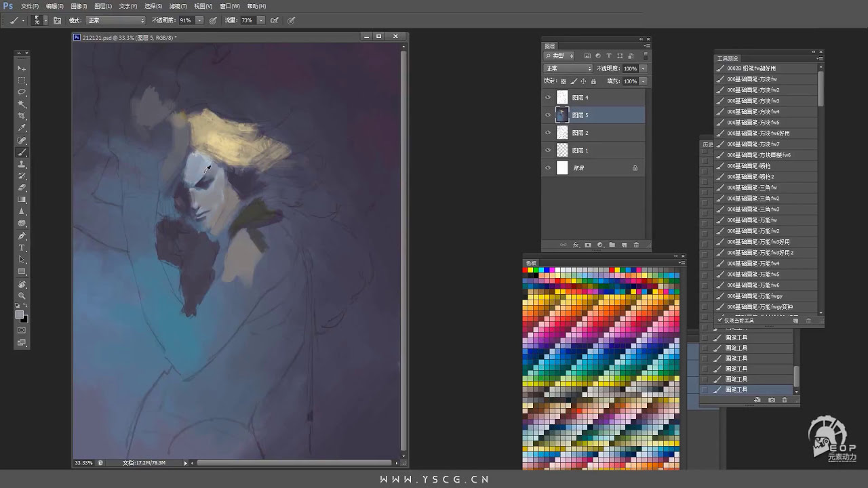
Task: Open the 滤镜(T) menu
Action: tap(178, 6)
